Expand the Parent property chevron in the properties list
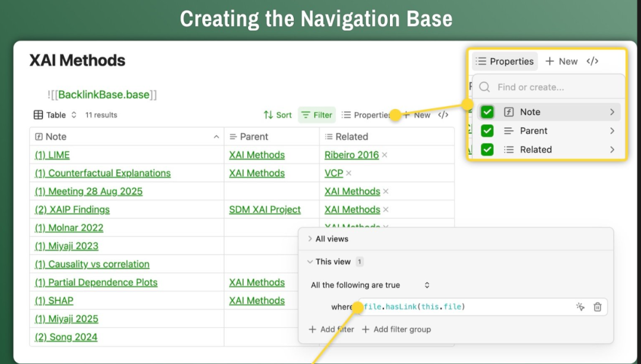 click(612, 131)
